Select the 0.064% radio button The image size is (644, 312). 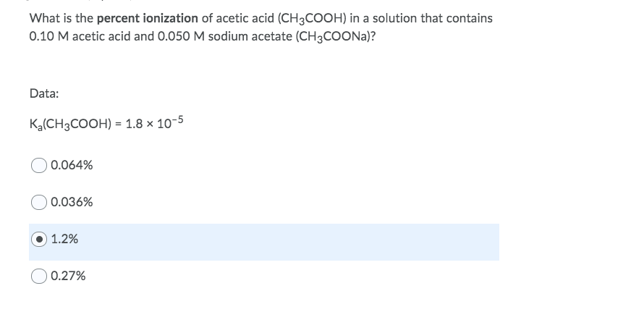point(39,166)
